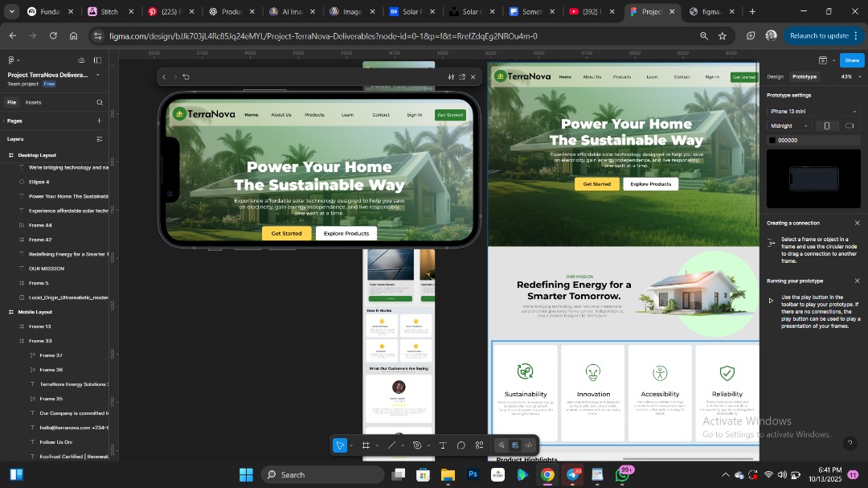The image size is (868, 488).
Task: Select the Move tool in the toolbar
Action: pyautogui.click(x=339, y=445)
